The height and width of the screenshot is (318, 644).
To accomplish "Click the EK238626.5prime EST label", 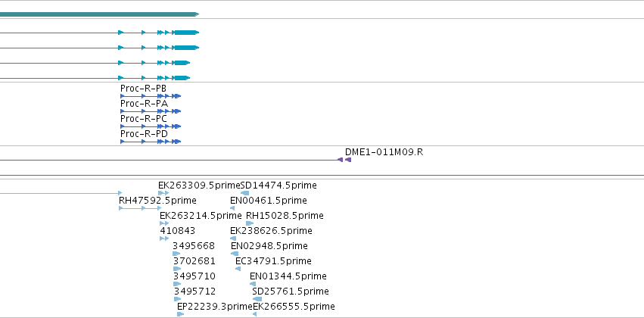I will (271, 231).
